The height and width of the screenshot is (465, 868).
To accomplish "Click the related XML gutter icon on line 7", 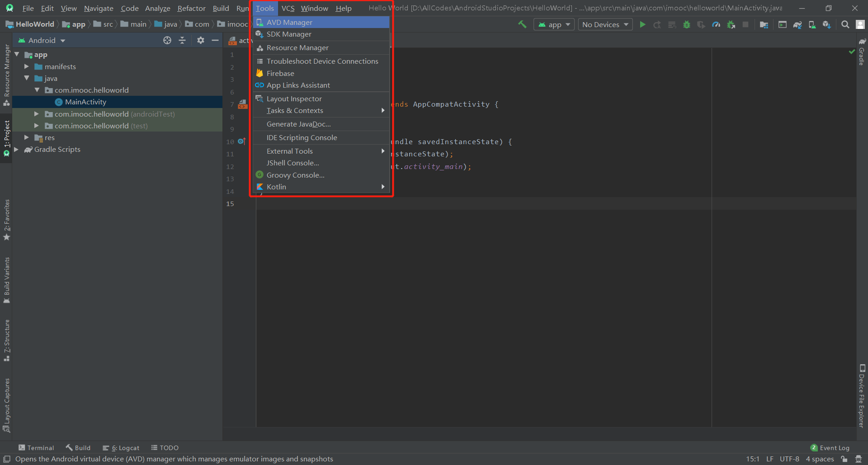I will [243, 104].
